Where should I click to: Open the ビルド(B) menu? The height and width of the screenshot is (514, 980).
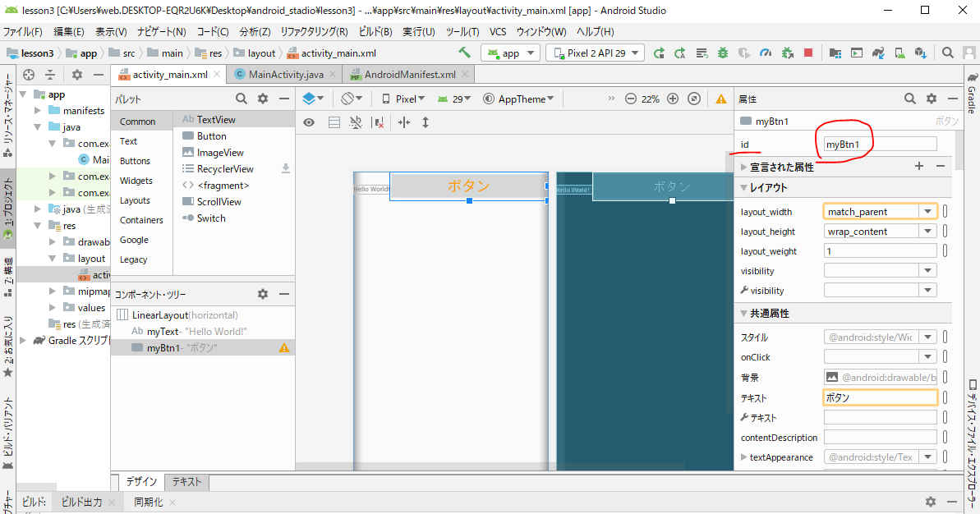(375, 32)
